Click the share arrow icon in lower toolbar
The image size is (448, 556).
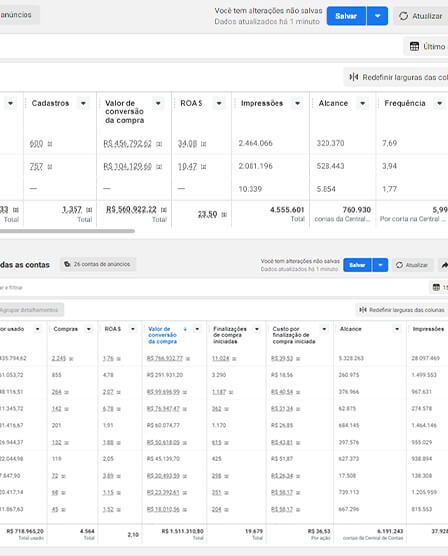(444, 265)
